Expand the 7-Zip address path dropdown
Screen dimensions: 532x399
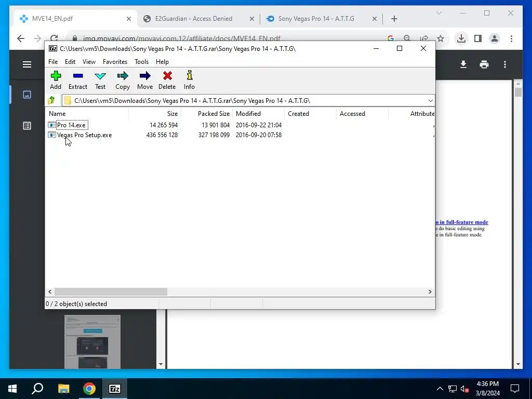[430, 101]
